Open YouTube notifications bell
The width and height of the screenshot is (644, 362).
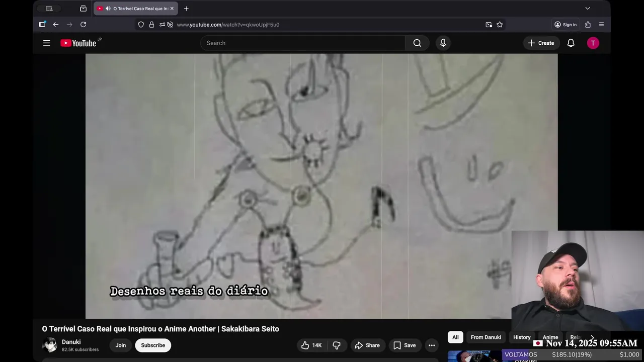pyautogui.click(x=571, y=43)
